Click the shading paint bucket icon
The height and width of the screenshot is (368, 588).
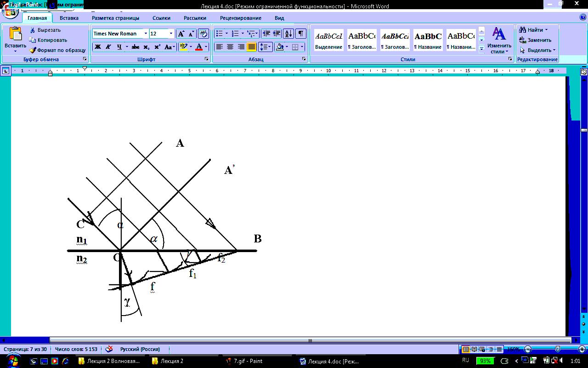pos(279,47)
